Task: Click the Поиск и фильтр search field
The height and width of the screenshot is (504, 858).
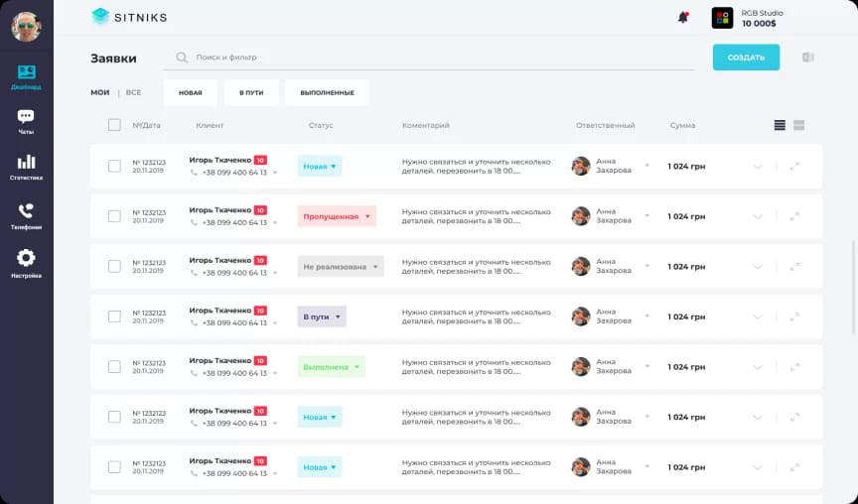Action: [x=430, y=58]
